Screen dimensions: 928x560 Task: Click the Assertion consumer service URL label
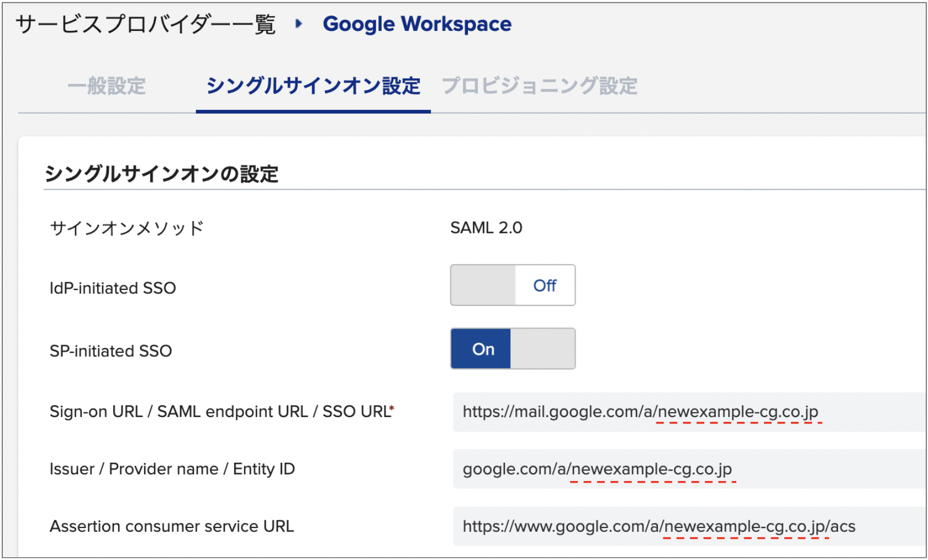tap(172, 526)
